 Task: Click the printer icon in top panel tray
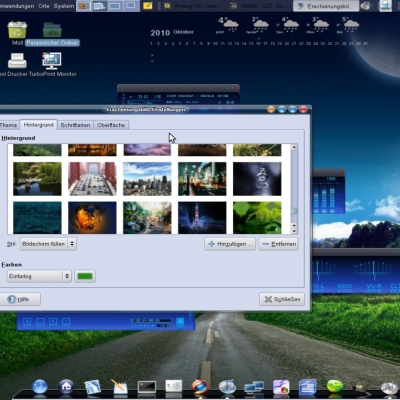click(386, 6)
